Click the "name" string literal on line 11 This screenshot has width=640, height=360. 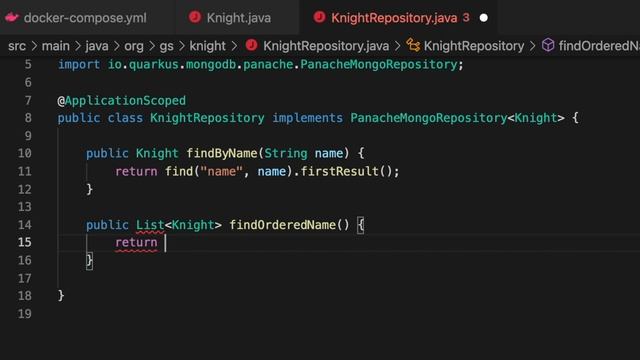click(x=221, y=171)
